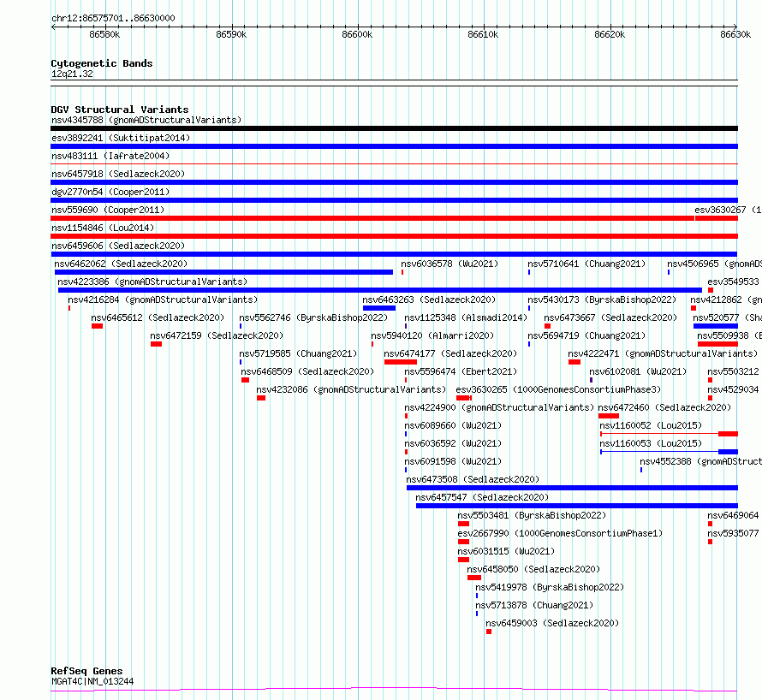Select the nsv483111 Iafrate2004 variant label
This screenshot has height=700, width=762.
tap(110, 156)
